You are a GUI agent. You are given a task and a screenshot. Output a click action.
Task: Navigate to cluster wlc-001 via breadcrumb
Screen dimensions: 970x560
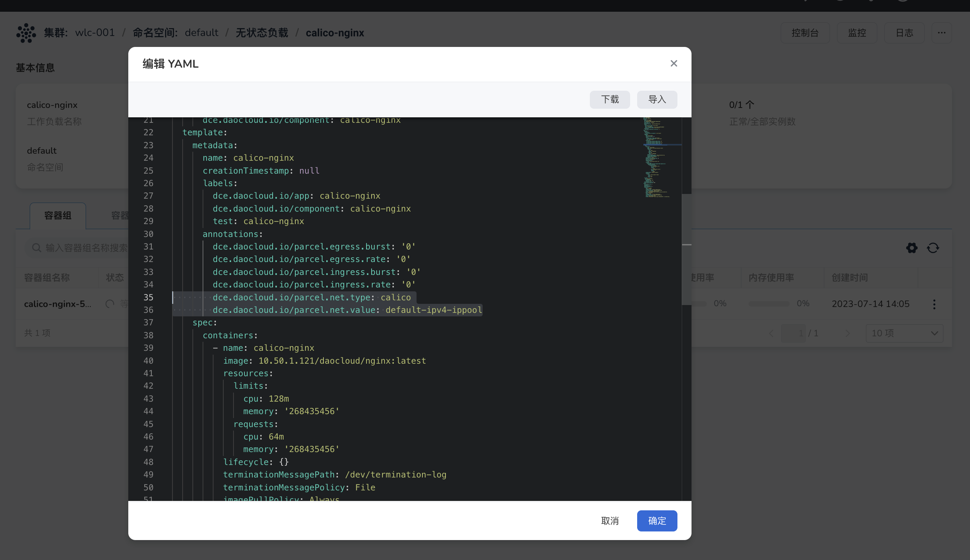pyautogui.click(x=94, y=33)
